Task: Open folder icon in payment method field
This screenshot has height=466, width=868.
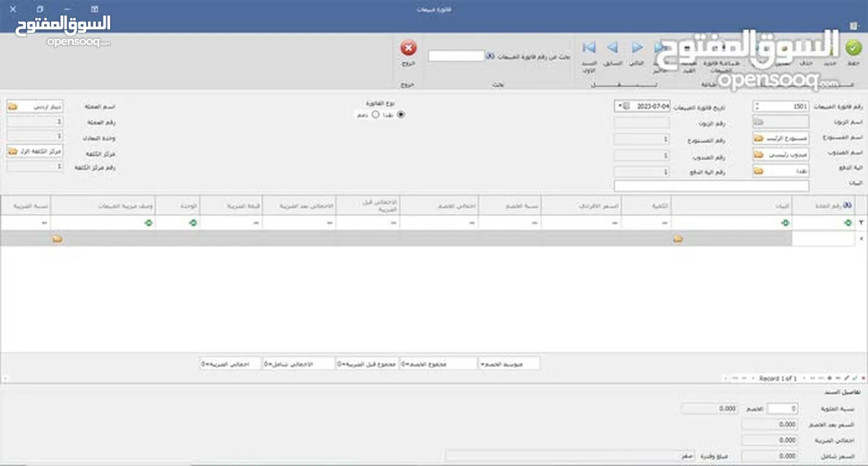Action: pyautogui.click(x=759, y=172)
